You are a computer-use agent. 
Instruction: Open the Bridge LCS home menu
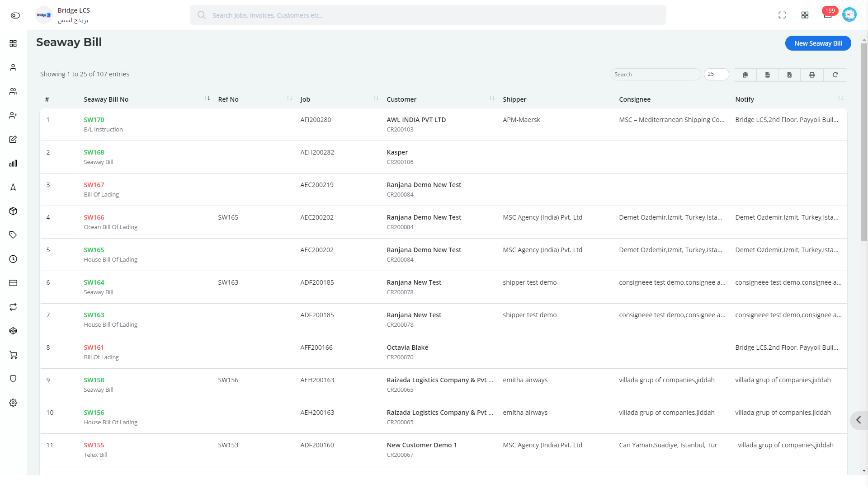point(44,15)
